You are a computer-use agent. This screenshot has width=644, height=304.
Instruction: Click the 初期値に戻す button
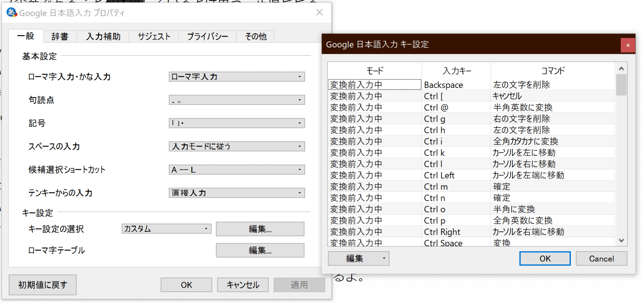coord(43,285)
